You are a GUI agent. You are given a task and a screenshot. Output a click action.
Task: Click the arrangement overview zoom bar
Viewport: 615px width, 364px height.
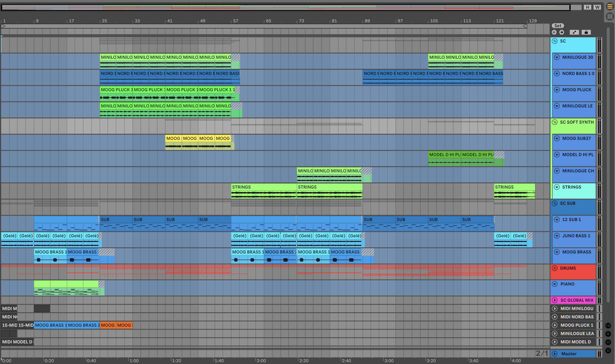[285, 7]
